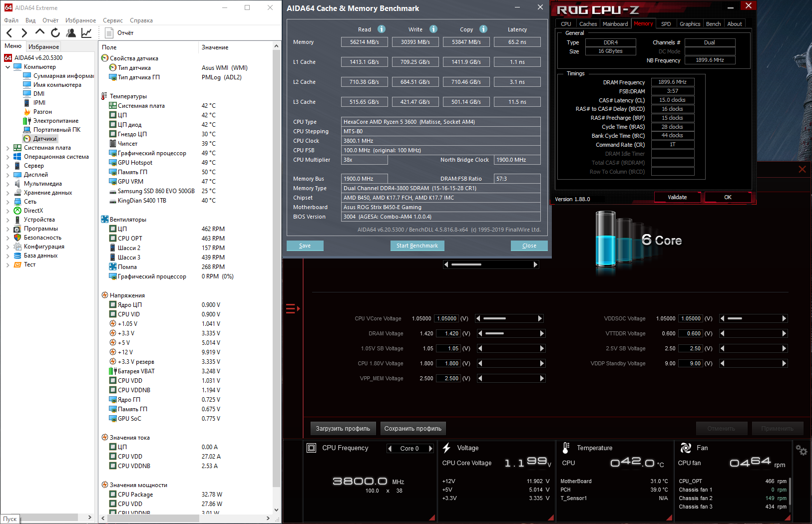Click the info icon next to Write
The height and width of the screenshot is (524, 812).
[x=433, y=29]
